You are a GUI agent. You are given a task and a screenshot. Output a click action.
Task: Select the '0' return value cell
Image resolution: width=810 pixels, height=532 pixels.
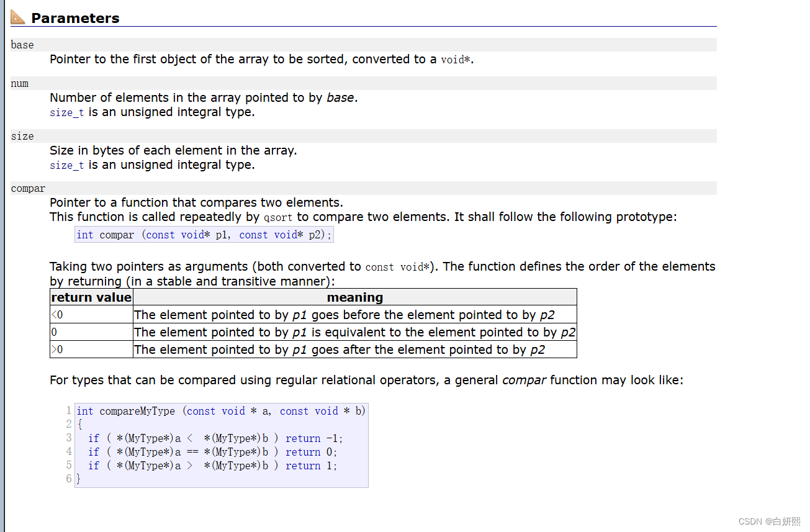point(91,332)
